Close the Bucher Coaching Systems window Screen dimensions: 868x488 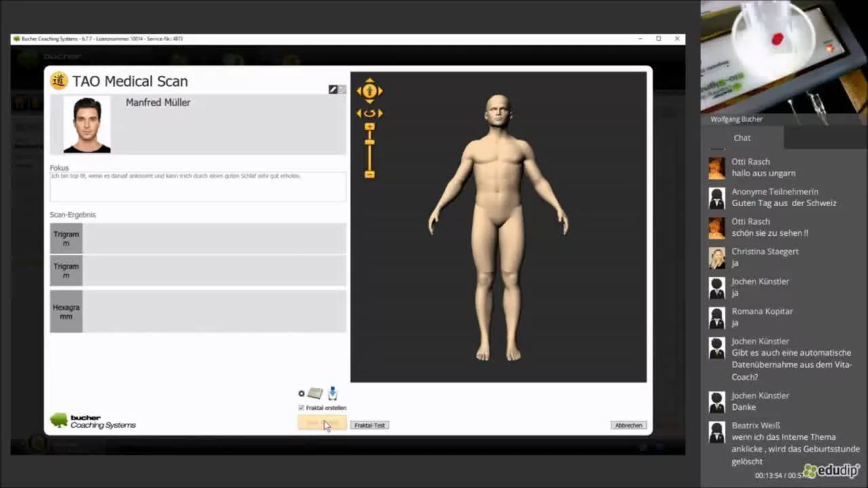[677, 39]
